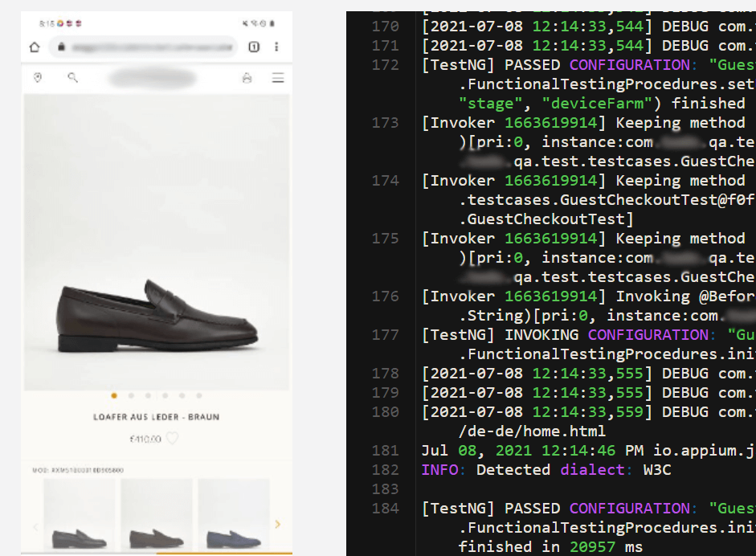Image resolution: width=756 pixels, height=556 pixels.
Task: Click the "/de-de/home.html" log text
Action: coord(532,431)
